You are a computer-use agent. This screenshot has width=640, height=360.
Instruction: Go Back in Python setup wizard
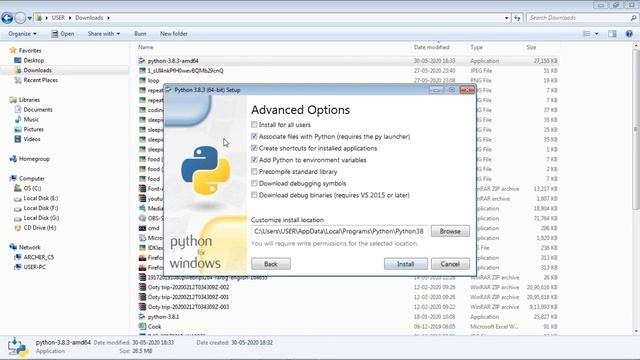click(x=271, y=264)
